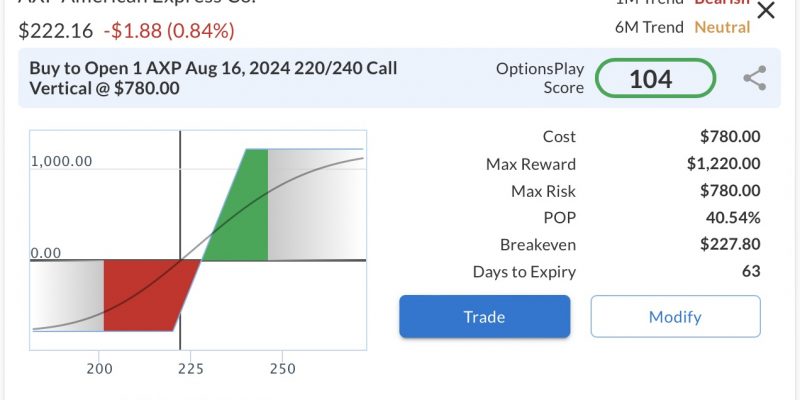Click the Cost value $780.00
The image size is (800, 400).
[730, 137]
